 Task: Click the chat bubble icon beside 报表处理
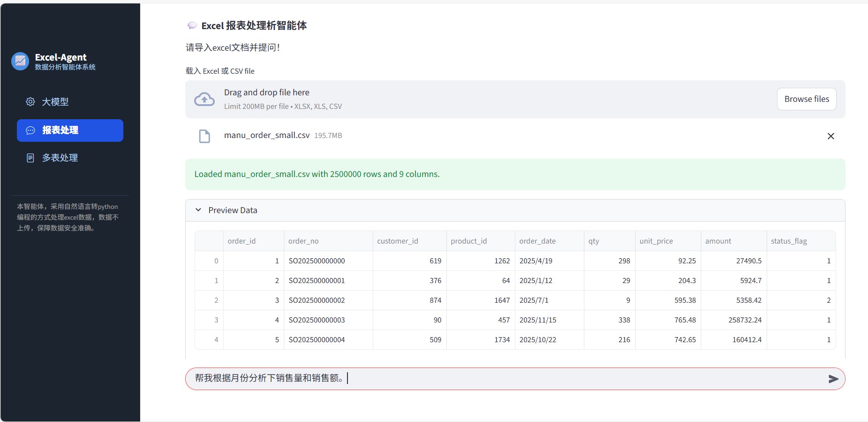(x=30, y=130)
